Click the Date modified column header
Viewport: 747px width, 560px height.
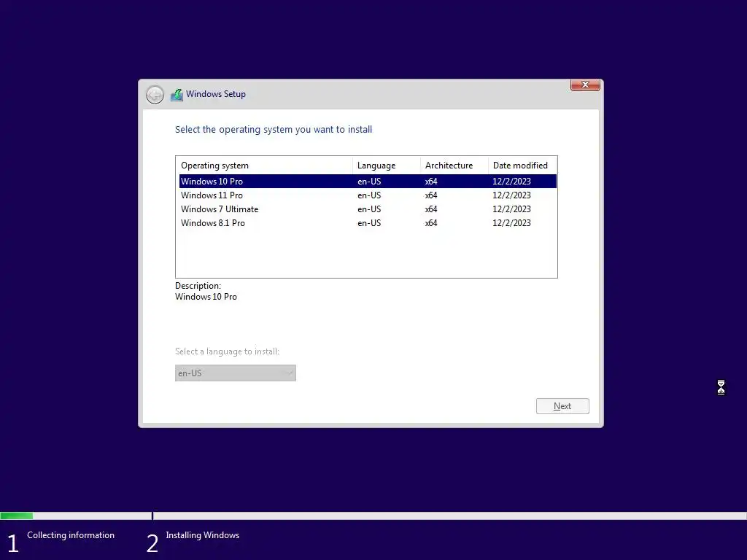[522, 166]
